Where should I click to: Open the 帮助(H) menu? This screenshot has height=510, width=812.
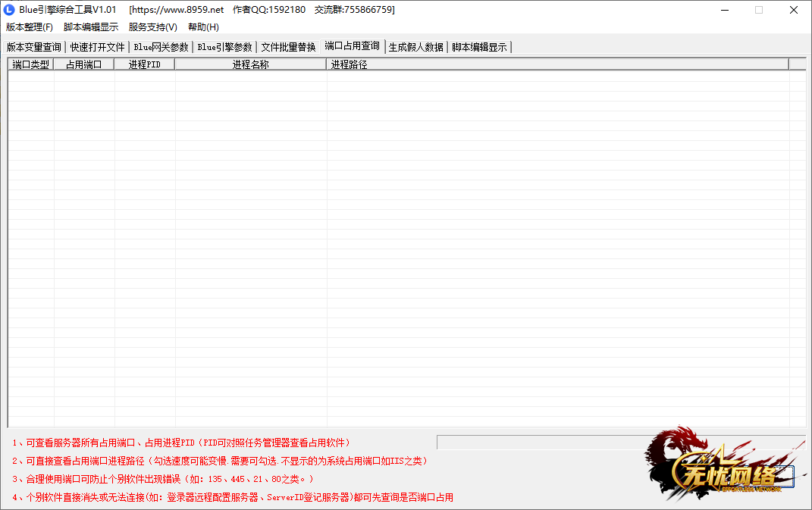pos(203,27)
